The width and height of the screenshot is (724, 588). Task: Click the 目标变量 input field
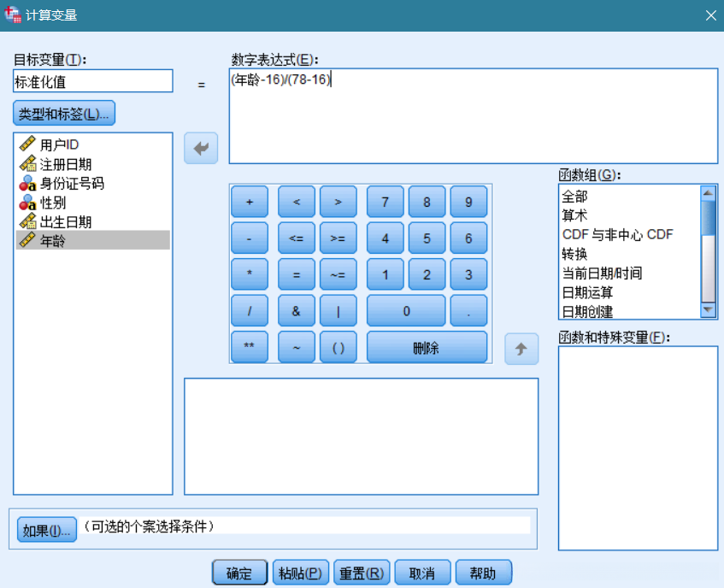[x=92, y=81]
